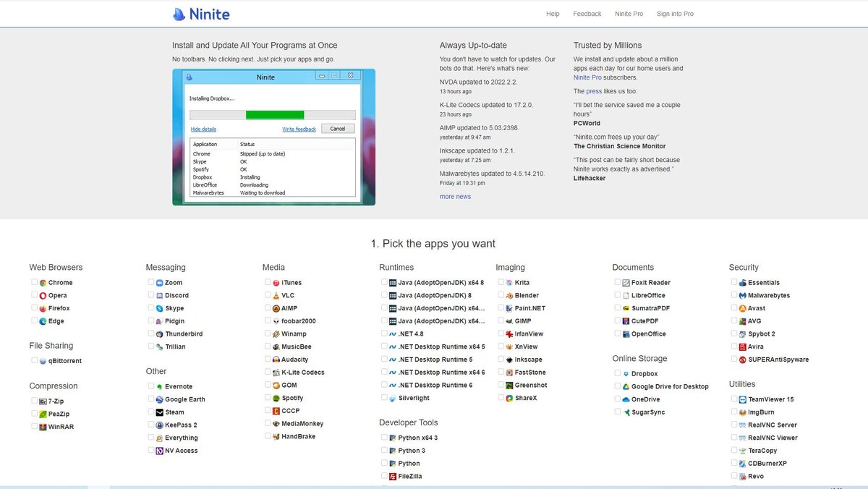The width and height of the screenshot is (868, 489).
Task: Click 'Write feedback' in installer preview
Action: click(299, 129)
